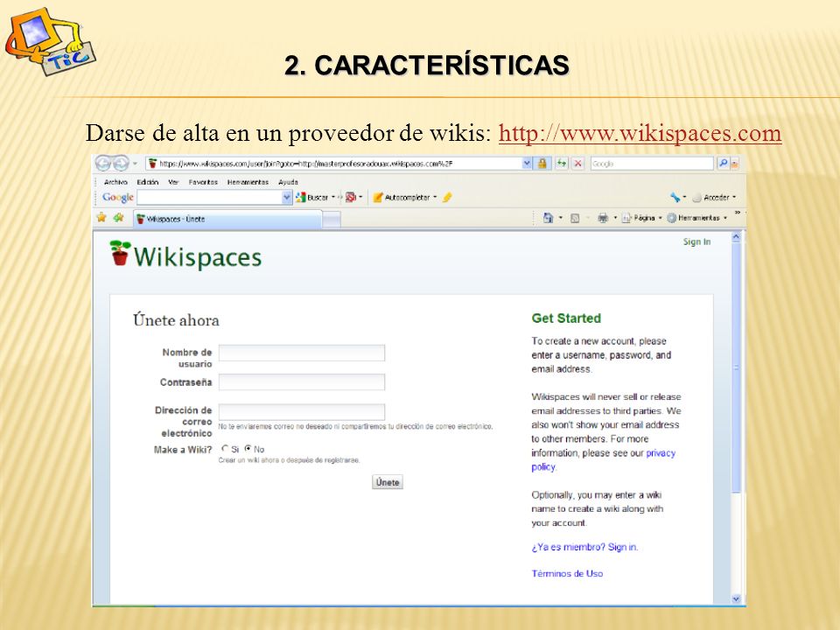840x630 pixels.
Task: Click the browser Back arrow button
Action: click(x=104, y=163)
